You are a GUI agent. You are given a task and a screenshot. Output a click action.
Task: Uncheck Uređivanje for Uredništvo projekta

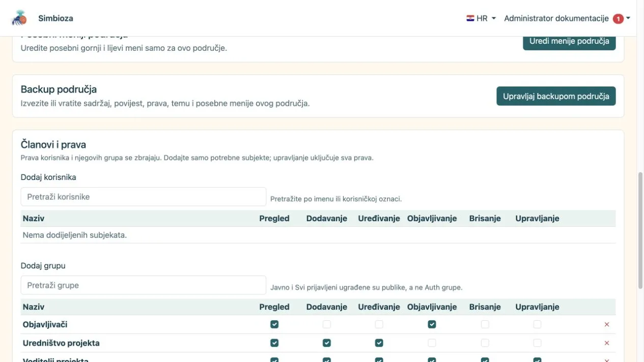click(379, 343)
